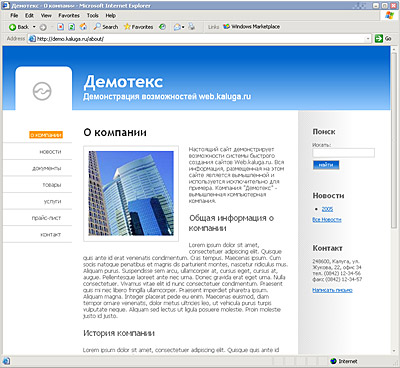Viewport: 400px width, 368px height.
Task: Expand the address bar dropdown arrow
Action: 368,39
